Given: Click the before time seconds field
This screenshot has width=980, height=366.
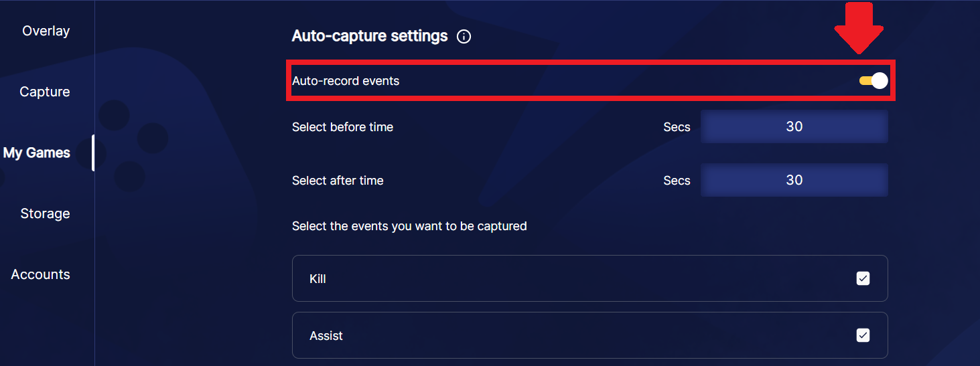Looking at the screenshot, I should 794,126.
